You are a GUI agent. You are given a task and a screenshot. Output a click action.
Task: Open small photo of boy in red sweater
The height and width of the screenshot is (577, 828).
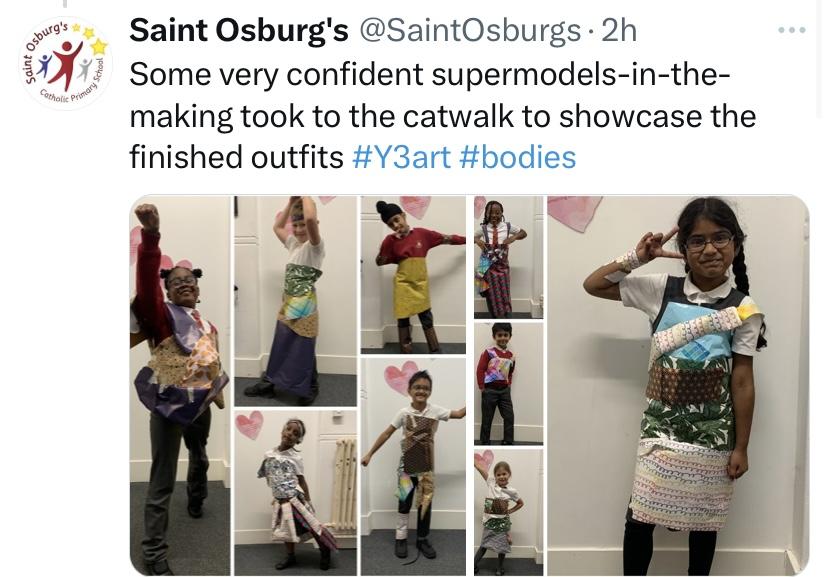click(509, 384)
